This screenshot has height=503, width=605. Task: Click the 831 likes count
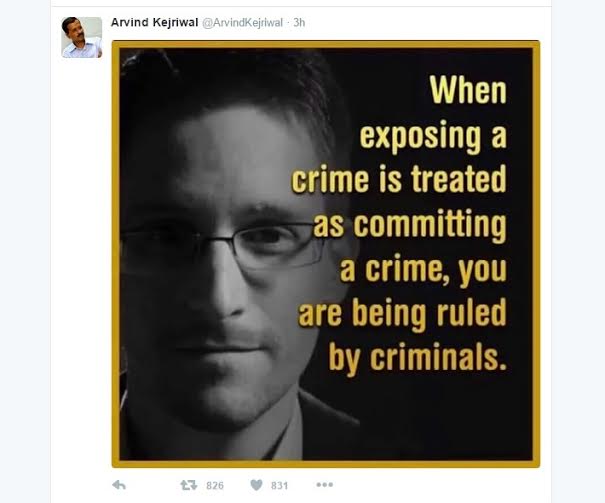(x=279, y=485)
